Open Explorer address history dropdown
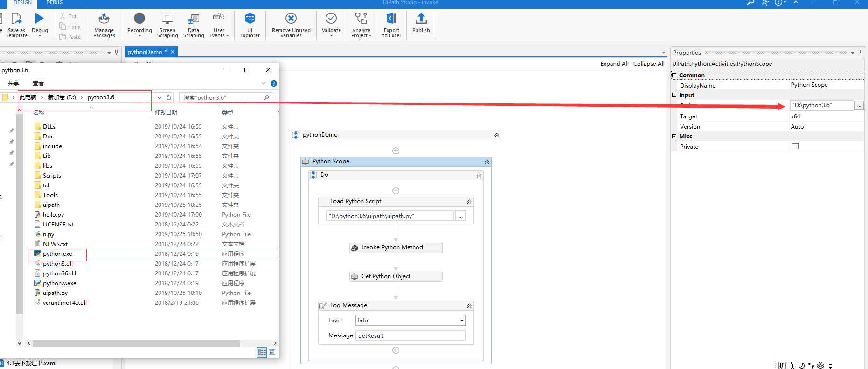 160,97
